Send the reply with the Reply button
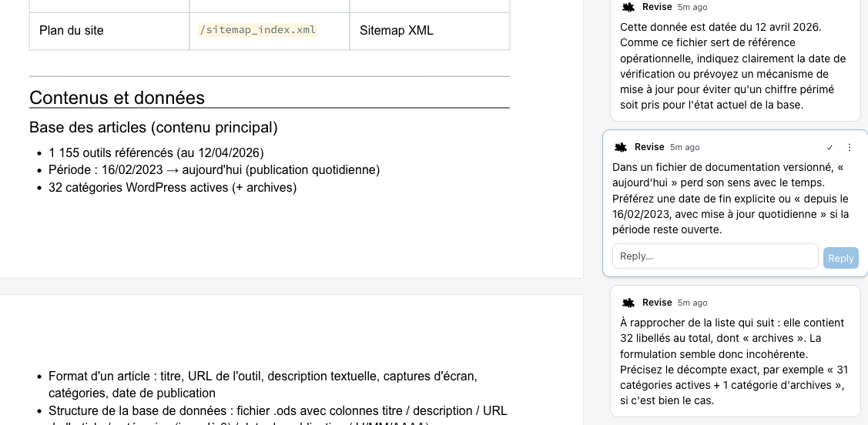 pyautogui.click(x=840, y=258)
